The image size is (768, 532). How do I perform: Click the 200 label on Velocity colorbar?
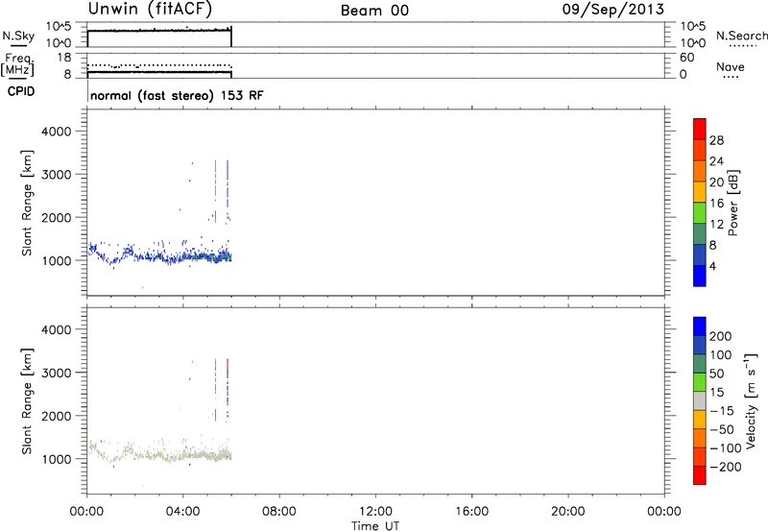[x=721, y=336]
